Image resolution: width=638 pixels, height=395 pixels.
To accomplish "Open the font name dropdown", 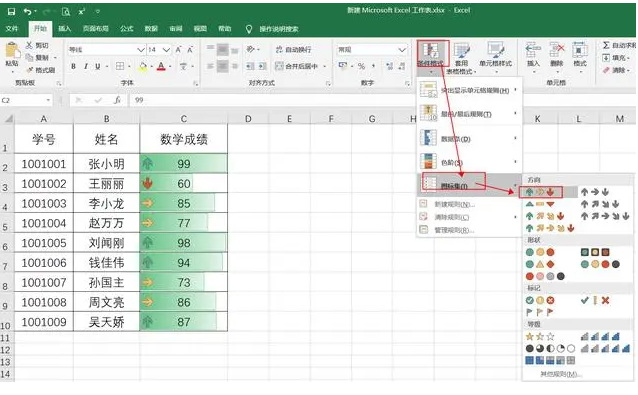I will pyautogui.click(x=141, y=50).
